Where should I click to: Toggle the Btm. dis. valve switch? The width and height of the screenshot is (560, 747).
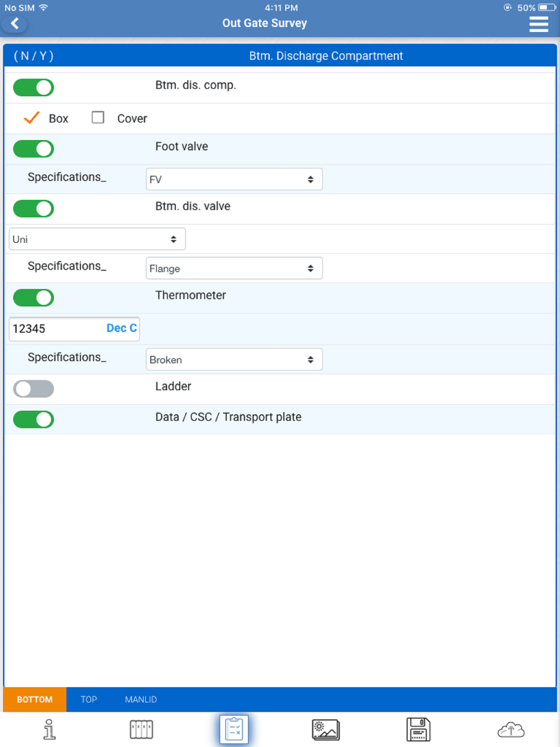33,209
